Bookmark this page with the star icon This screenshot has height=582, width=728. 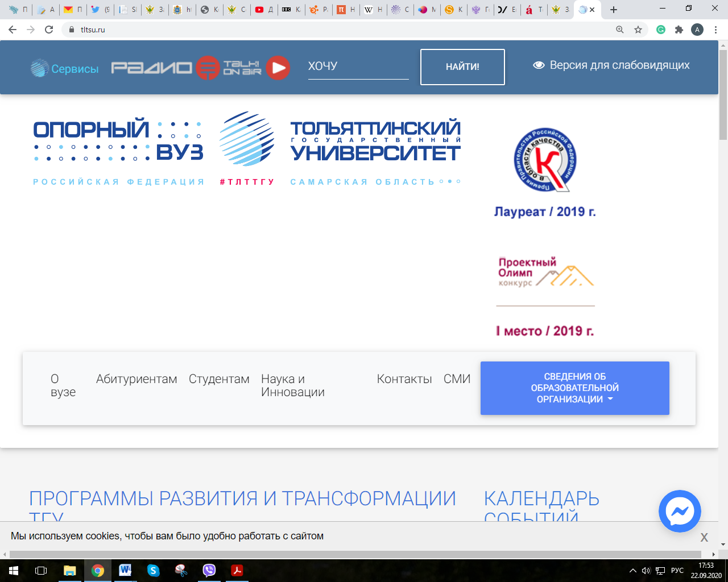coord(638,30)
